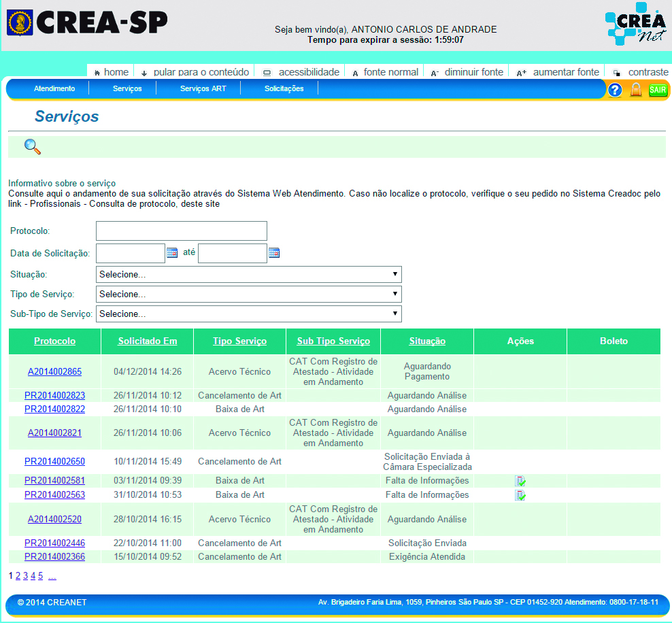Open protocol PR2014002822
The width and height of the screenshot is (672, 623).
click(x=54, y=409)
